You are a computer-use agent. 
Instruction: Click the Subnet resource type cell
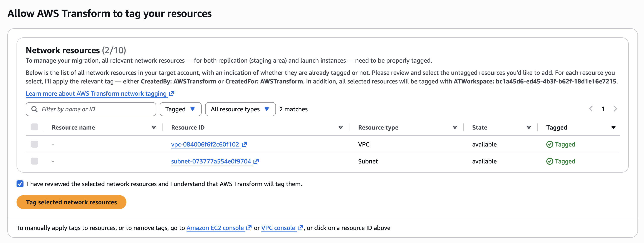click(x=368, y=161)
